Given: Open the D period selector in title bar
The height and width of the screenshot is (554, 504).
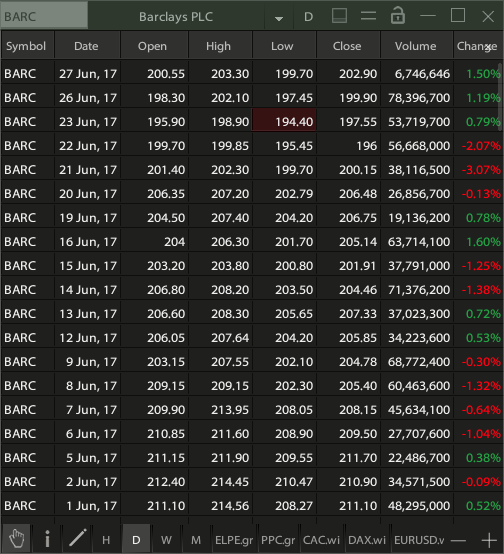Looking at the screenshot, I should click(308, 17).
